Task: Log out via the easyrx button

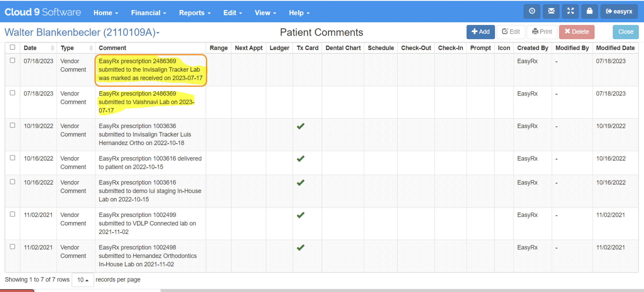Action: coord(619,11)
